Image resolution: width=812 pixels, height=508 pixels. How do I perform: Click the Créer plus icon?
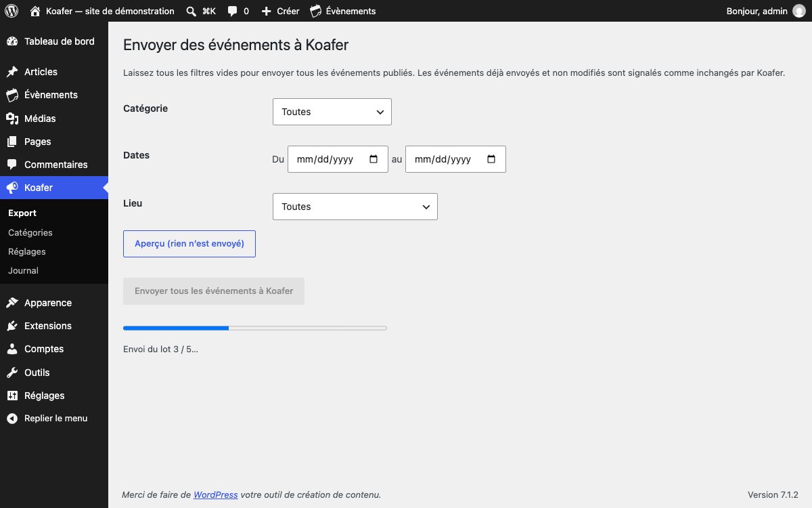(266, 12)
